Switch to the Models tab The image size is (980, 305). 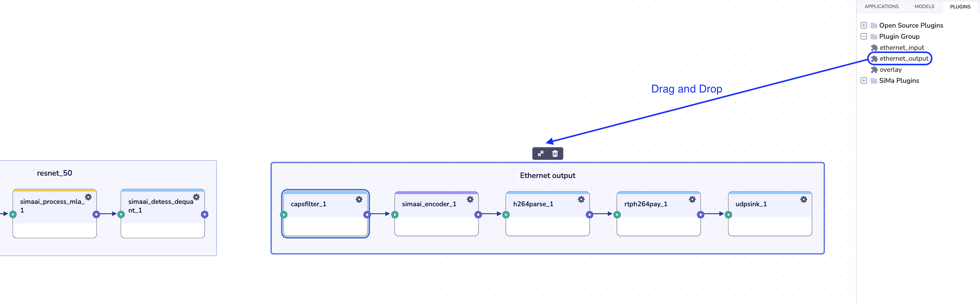click(x=924, y=7)
